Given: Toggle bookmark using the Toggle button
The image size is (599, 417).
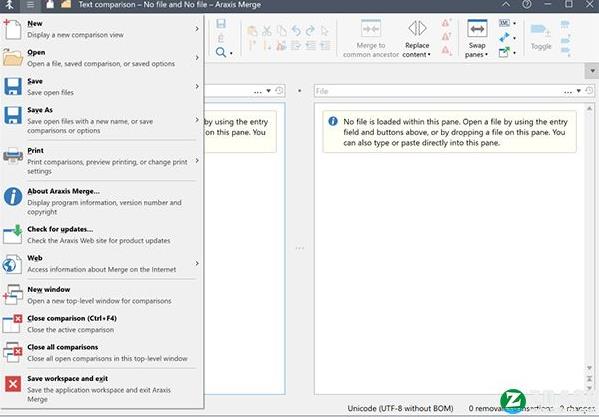Looking at the screenshot, I should (x=541, y=37).
